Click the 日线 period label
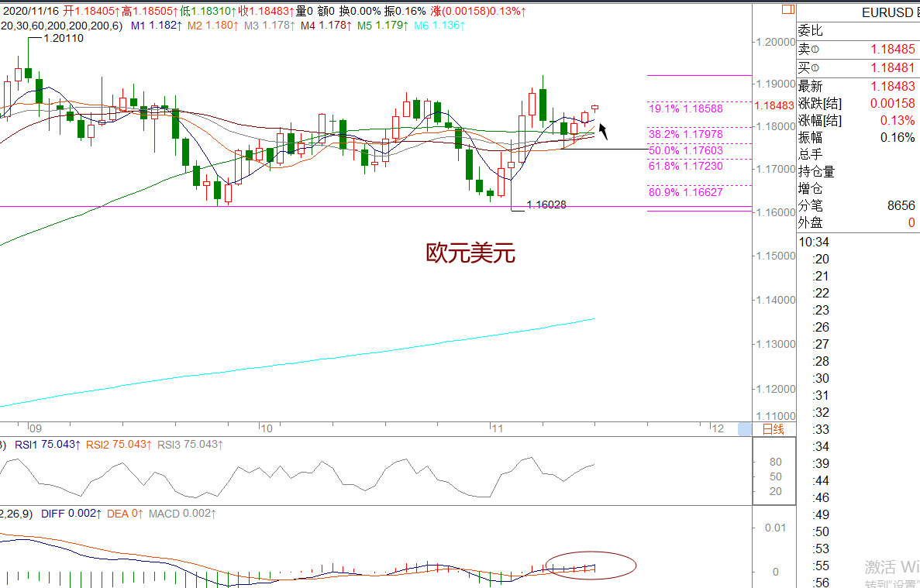920x588 pixels. click(x=774, y=429)
